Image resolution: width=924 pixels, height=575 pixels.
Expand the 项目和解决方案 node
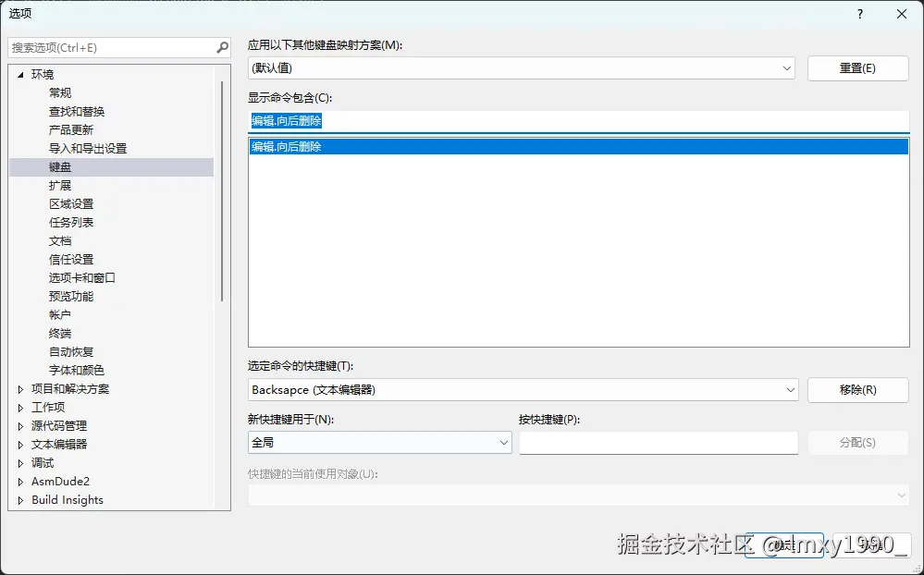(x=20, y=389)
